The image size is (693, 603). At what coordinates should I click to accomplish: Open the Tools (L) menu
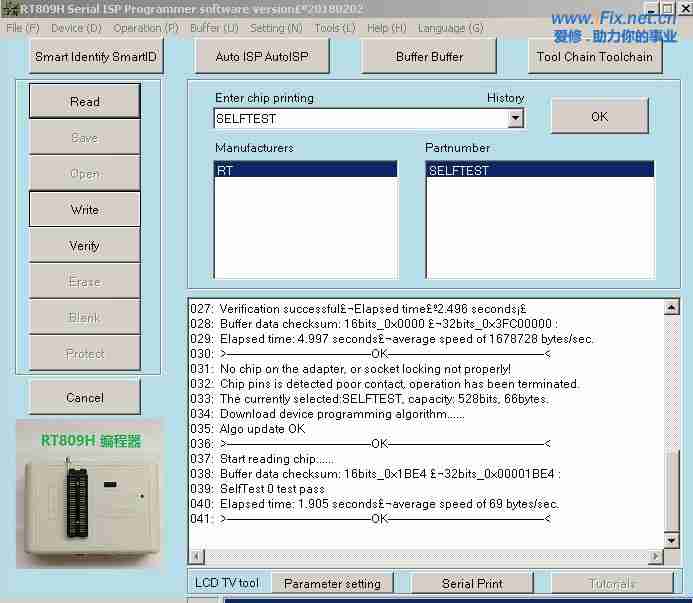[334, 28]
